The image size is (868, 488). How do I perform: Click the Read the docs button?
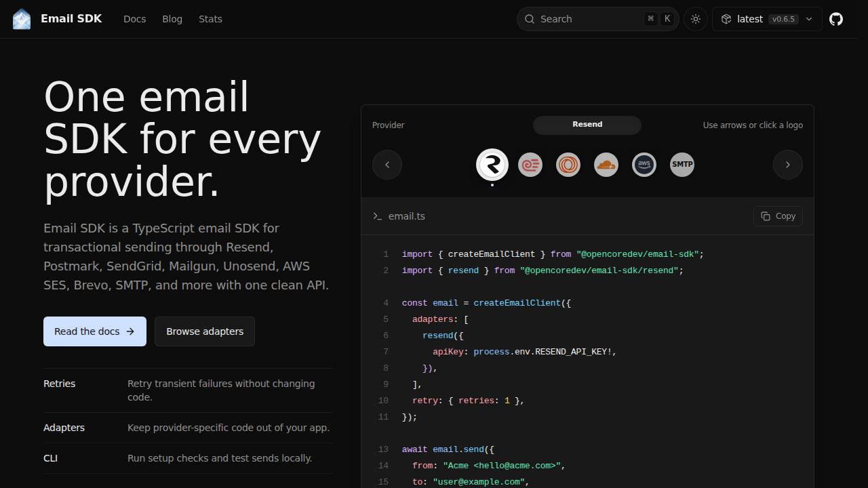click(95, 331)
